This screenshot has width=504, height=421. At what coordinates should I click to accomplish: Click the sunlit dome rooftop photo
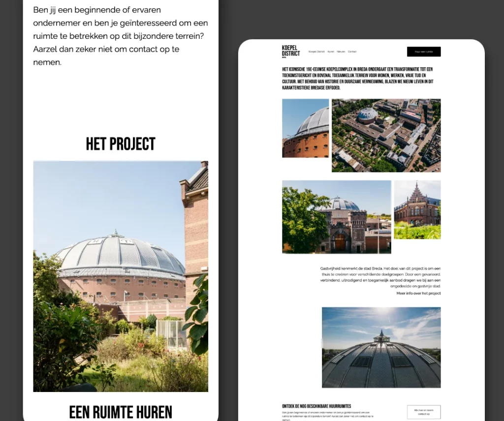381,347
